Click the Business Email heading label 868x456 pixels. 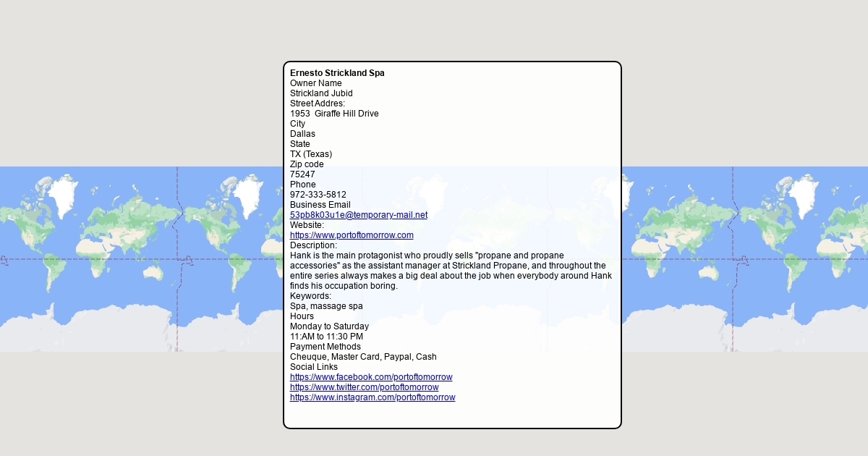click(x=320, y=205)
